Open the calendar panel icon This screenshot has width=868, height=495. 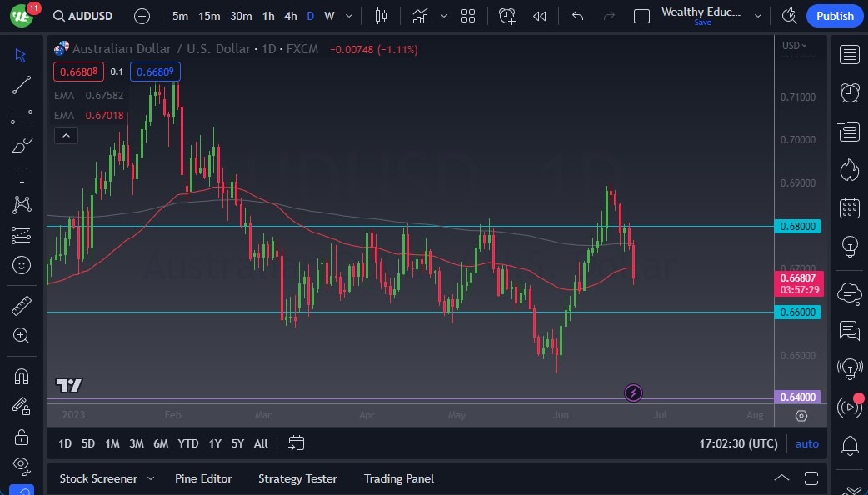(x=850, y=207)
